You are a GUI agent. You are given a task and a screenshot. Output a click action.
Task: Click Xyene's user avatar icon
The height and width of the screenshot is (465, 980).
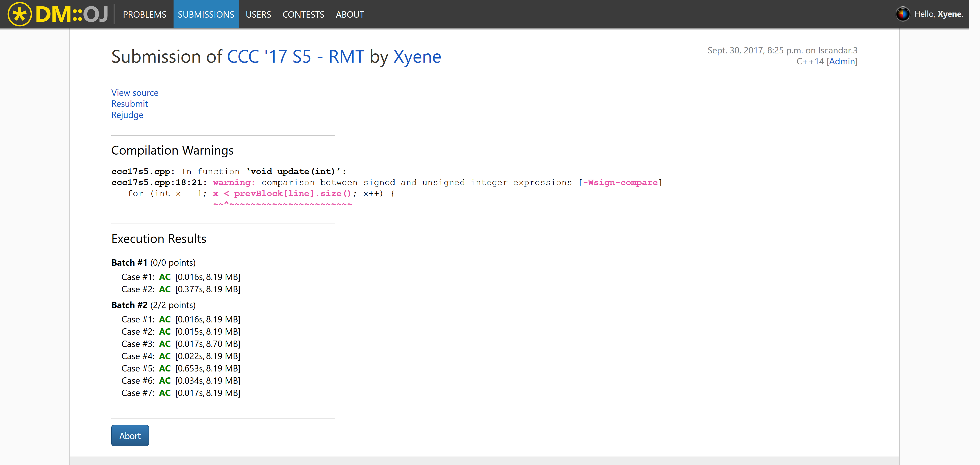[902, 14]
